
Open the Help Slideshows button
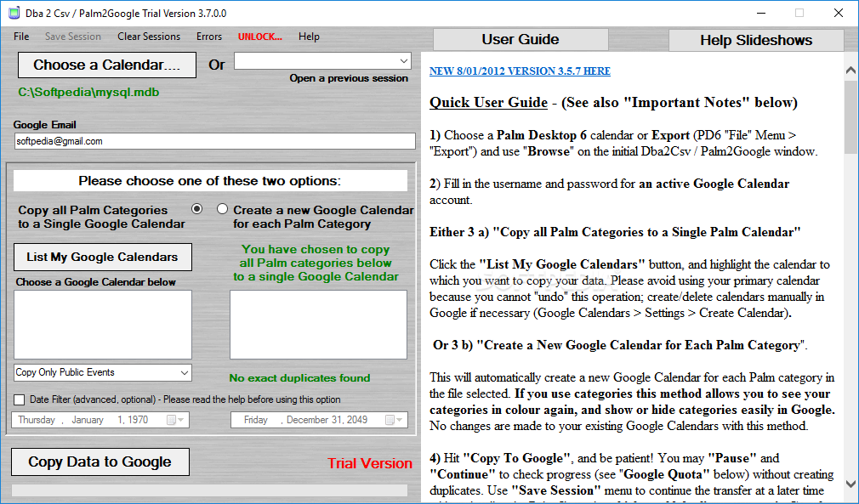756,40
